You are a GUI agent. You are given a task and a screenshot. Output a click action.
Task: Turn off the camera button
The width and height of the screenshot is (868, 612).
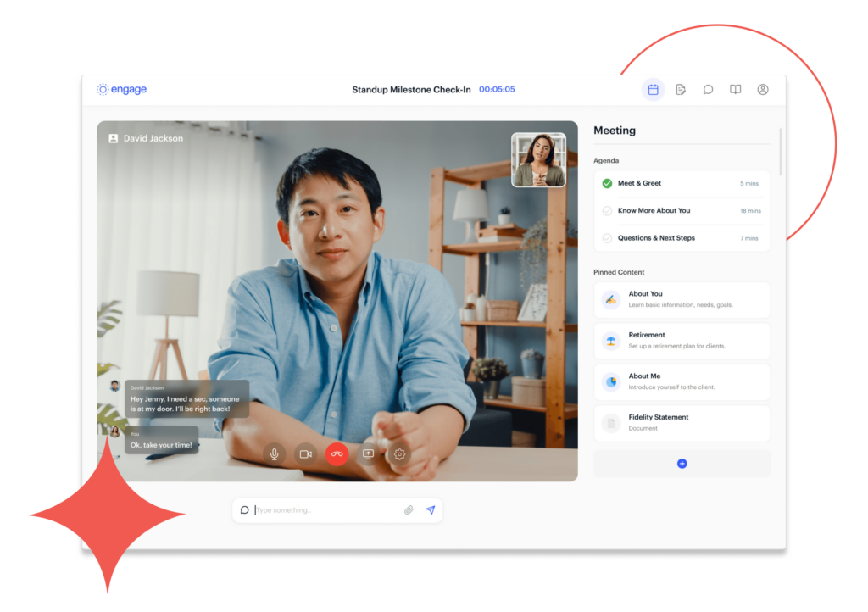[305, 454]
